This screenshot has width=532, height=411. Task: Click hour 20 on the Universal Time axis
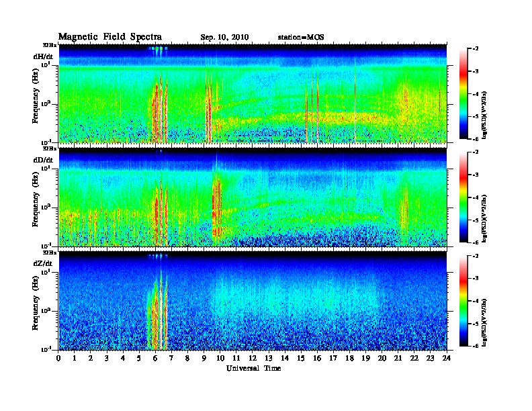[x=382, y=359]
